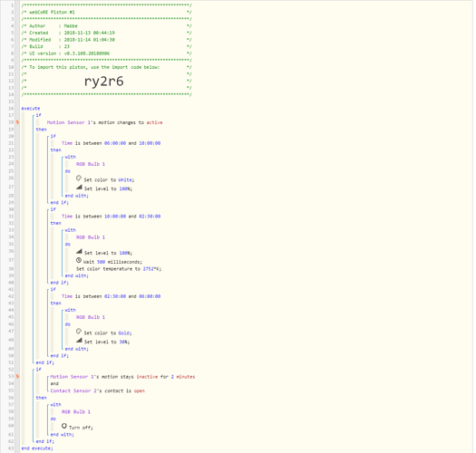Click the level icon beside Set level to 30%
The width and height of the screenshot is (476, 453).
click(79, 341)
